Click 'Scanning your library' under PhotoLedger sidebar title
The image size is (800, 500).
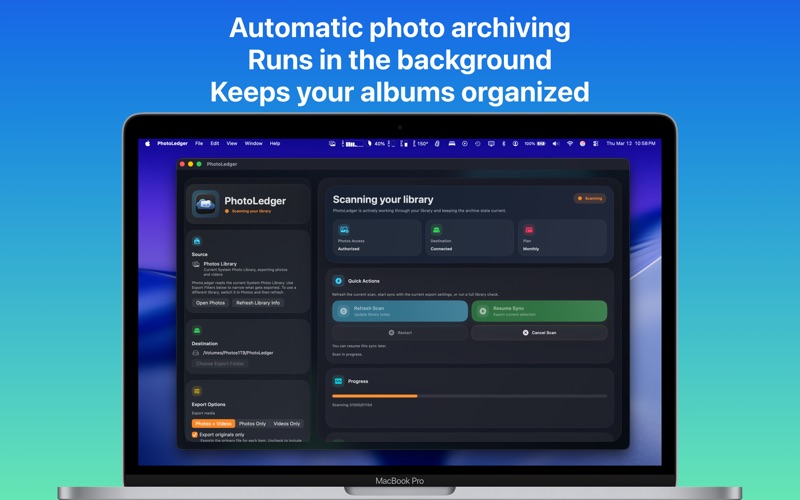click(x=252, y=211)
